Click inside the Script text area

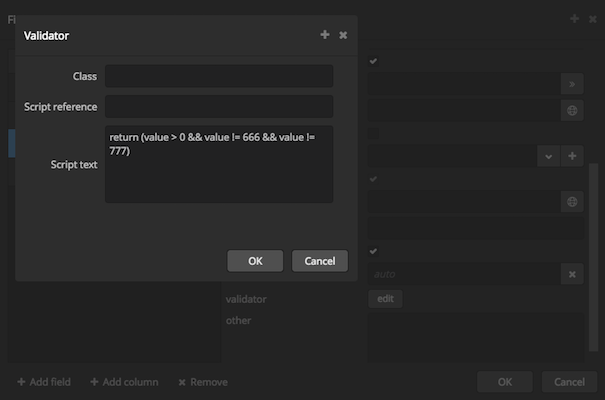pyautogui.click(x=219, y=164)
